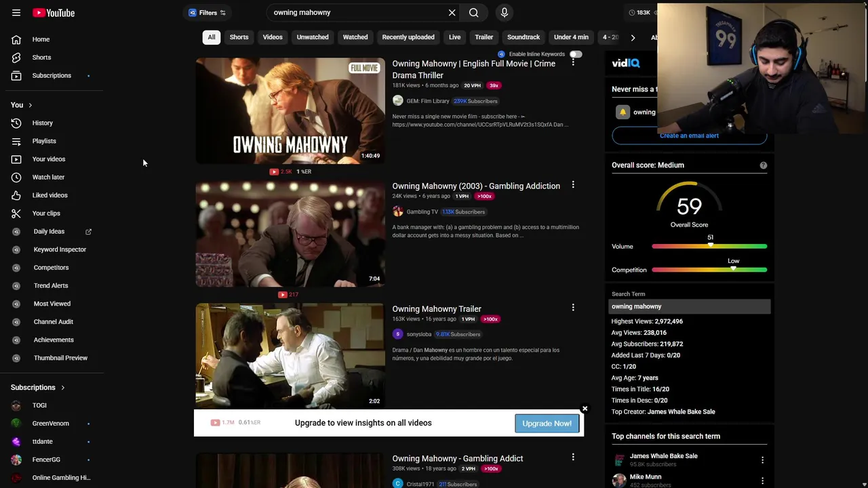
Task: Play the 7:04 Gambling Addiction thumbnail
Action: point(290,234)
